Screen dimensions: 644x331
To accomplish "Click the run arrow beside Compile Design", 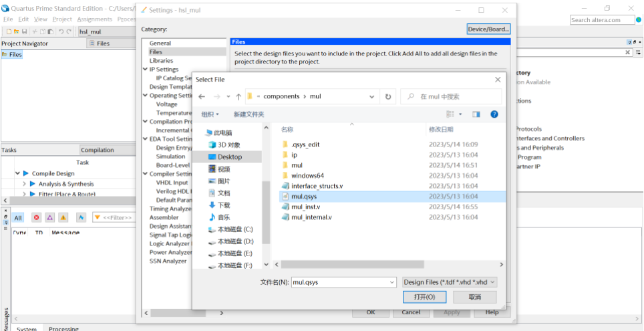I will pos(26,173).
